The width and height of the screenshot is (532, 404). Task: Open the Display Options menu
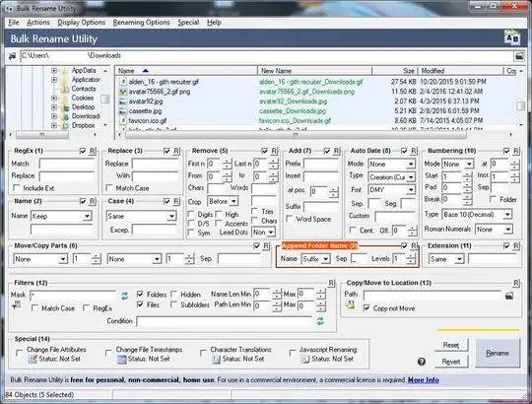82,23
